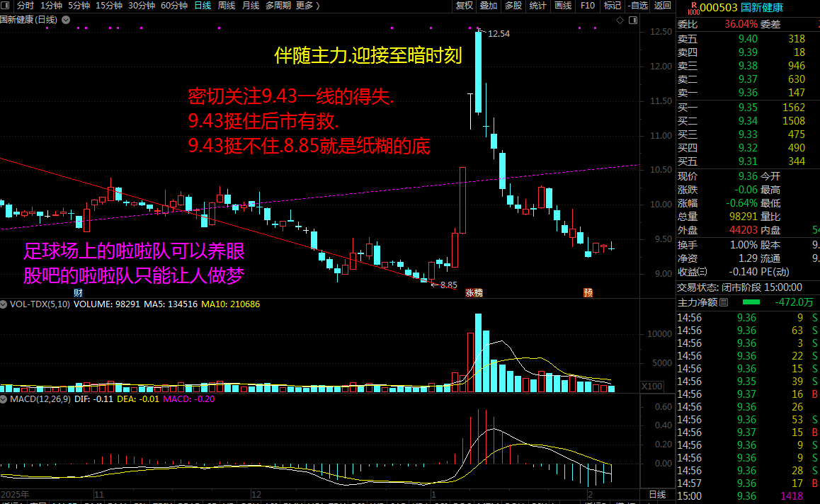Expand the VOL-TDX indicator dropdown

click(x=4, y=304)
